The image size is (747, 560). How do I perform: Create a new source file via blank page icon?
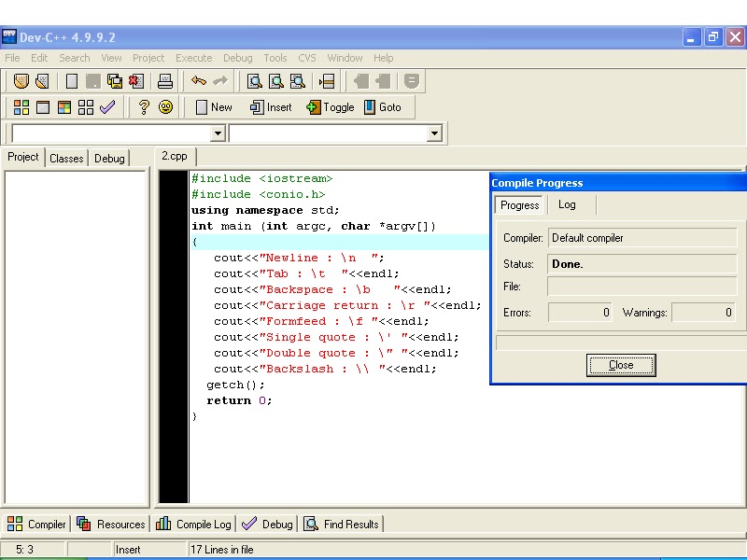coord(72,81)
